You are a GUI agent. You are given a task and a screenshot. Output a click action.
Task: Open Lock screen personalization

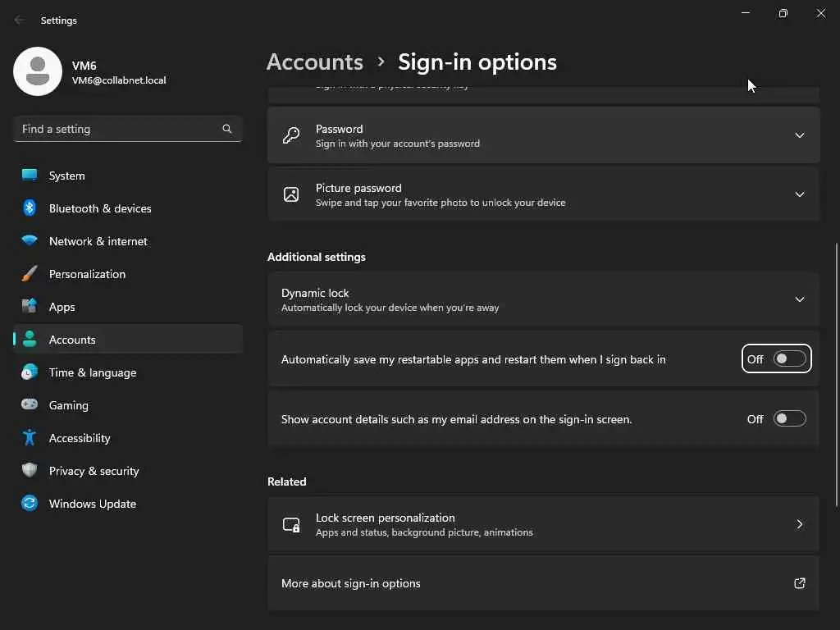[543, 524]
